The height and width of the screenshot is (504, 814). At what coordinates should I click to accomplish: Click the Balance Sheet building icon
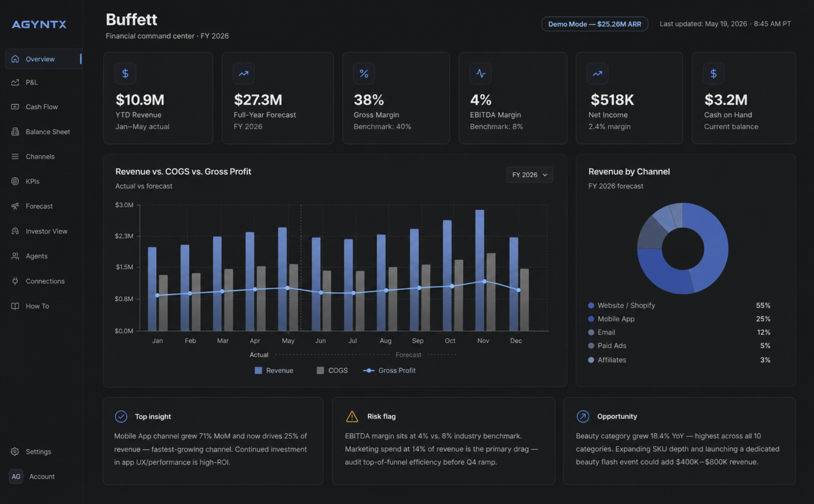(x=15, y=132)
